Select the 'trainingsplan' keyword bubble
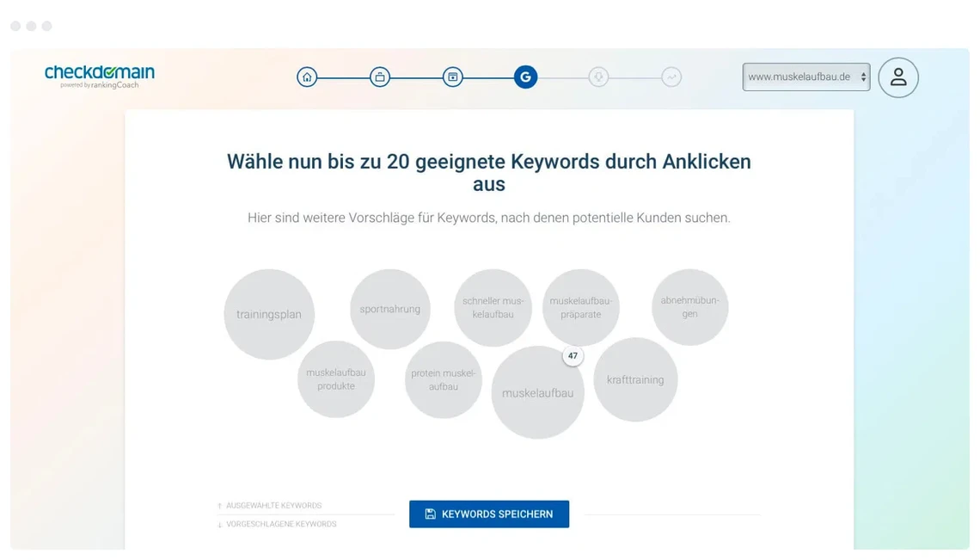 tap(269, 315)
